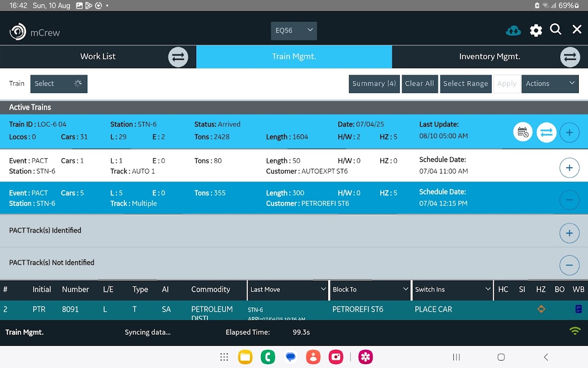Image resolution: width=588 pixels, height=368 pixels.
Task: Open the schedule calendar icon for LOC-6 04
Action: [523, 132]
